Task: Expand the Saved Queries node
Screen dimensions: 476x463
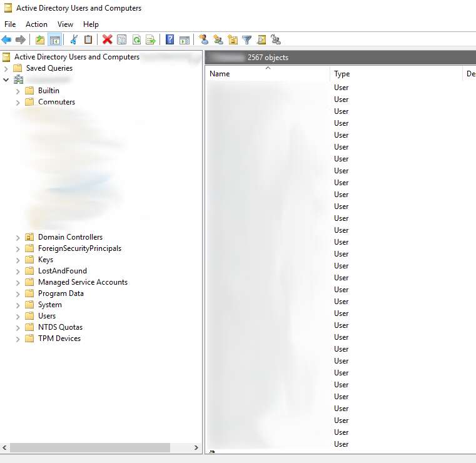Action: (6, 69)
